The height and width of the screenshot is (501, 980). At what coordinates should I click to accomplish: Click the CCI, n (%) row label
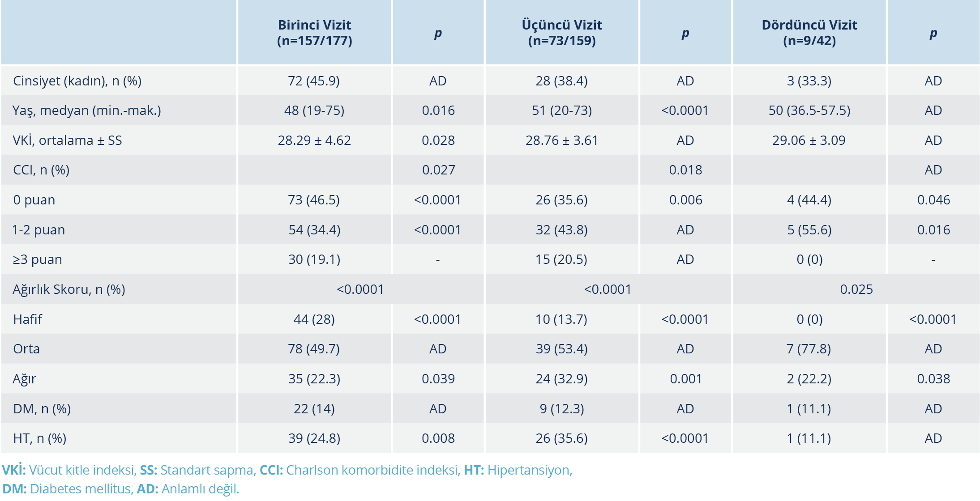41,170
